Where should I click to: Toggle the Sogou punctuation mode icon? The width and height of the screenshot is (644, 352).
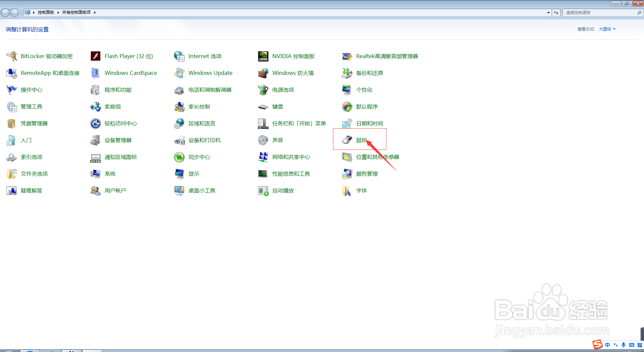tap(615, 345)
